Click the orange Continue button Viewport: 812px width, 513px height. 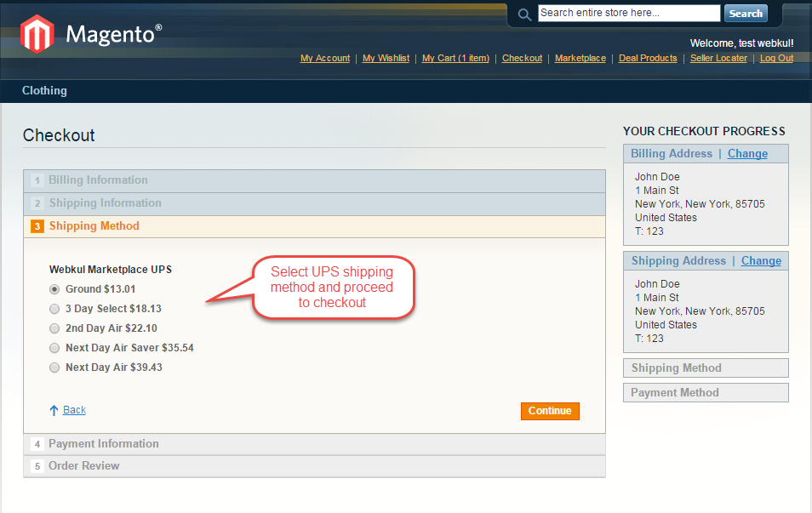(550, 411)
